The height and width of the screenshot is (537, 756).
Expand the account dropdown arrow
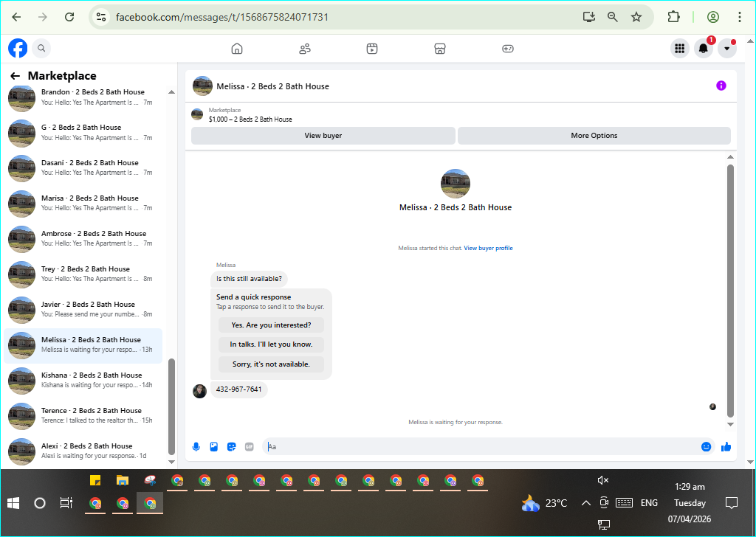coord(727,48)
